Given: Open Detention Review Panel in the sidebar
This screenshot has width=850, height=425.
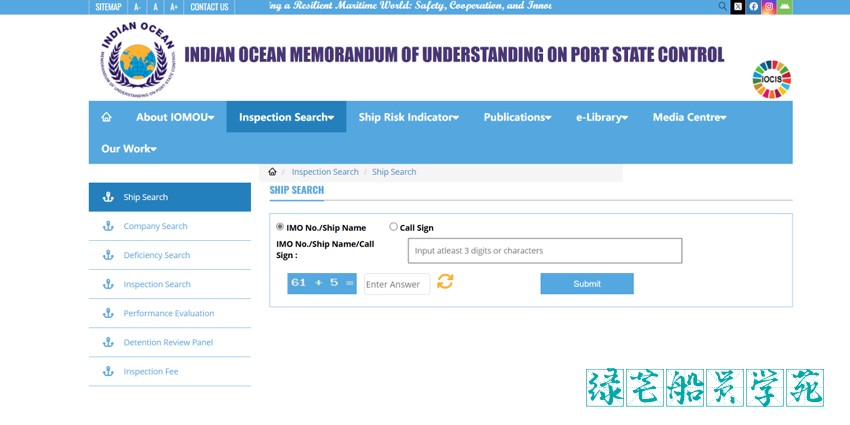Looking at the screenshot, I should [x=170, y=342].
